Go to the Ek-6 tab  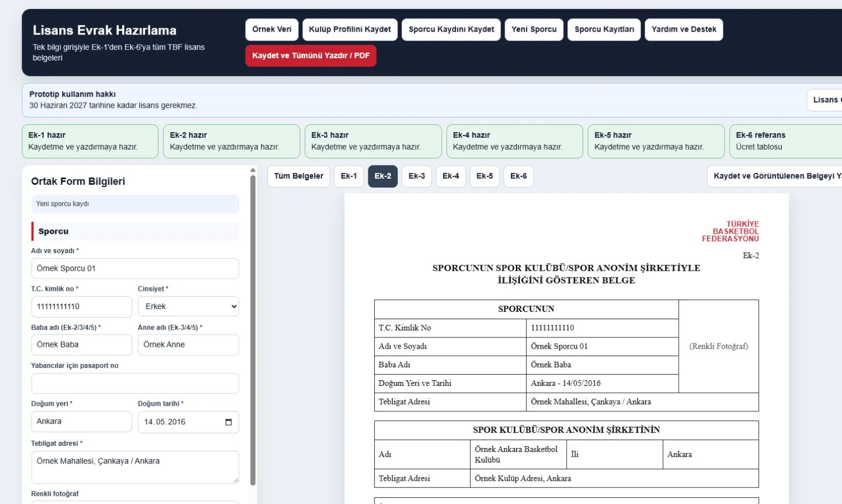(x=518, y=176)
